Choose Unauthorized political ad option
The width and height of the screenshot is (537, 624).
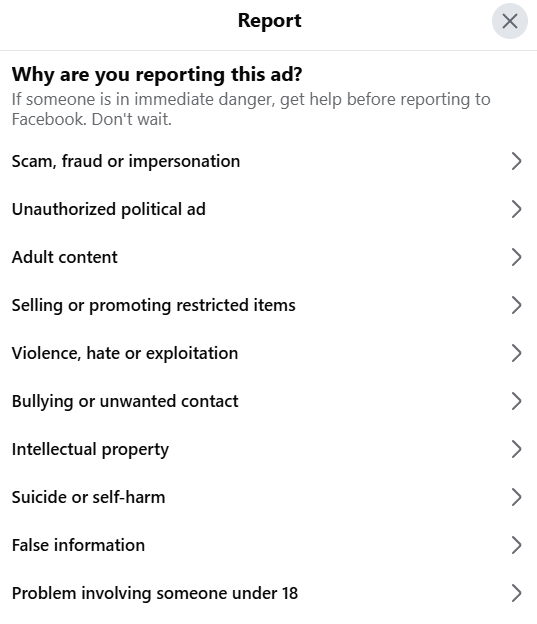pyautogui.click(x=268, y=209)
